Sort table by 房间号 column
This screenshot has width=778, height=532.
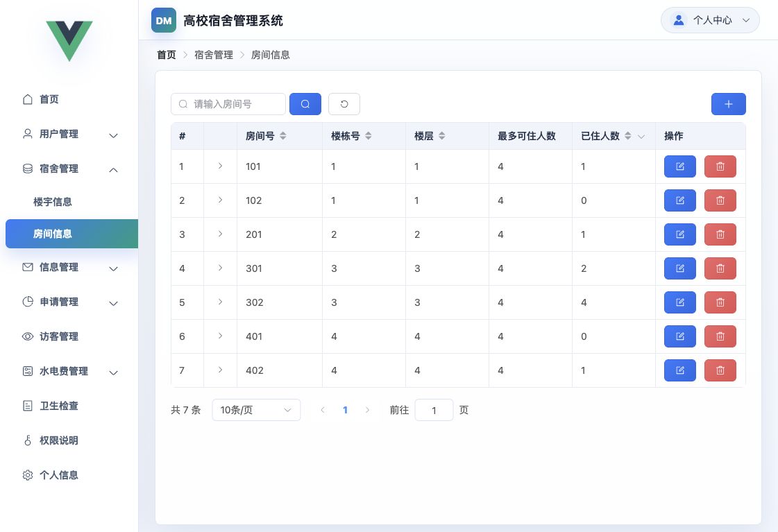pos(283,136)
